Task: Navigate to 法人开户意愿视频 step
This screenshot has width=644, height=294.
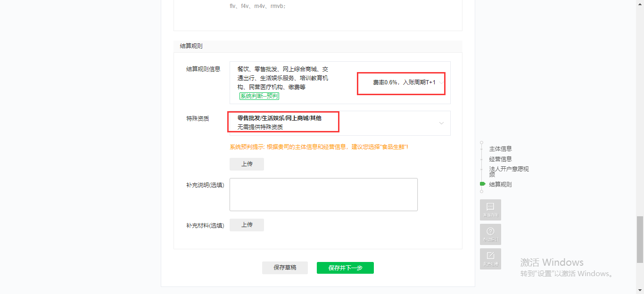Action: click(508, 171)
